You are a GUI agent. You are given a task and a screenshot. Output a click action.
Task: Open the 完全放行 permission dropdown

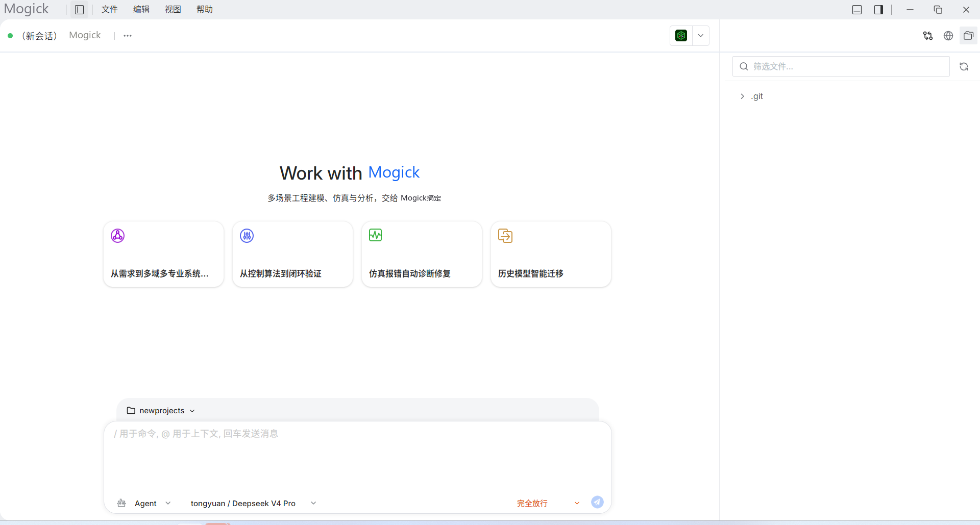(549, 504)
